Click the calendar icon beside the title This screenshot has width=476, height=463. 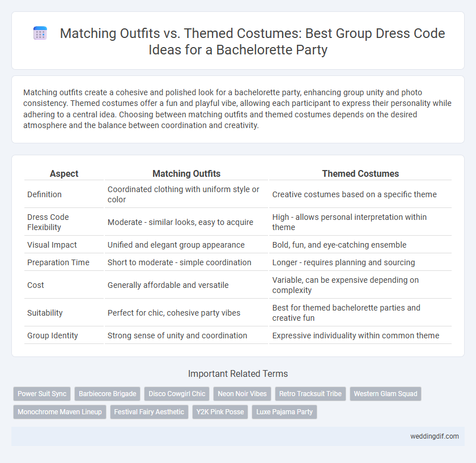click(40, 33)
